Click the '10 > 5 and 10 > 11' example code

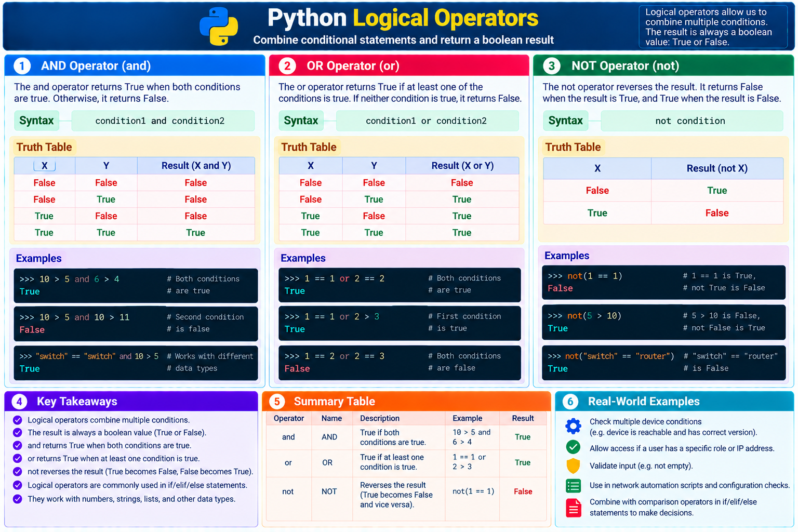[74, 317]
